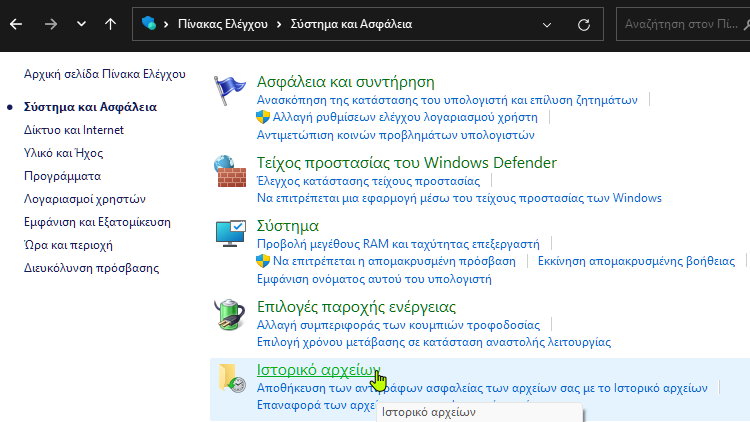Image resolution: width=750 pixels, height=422 pixels.
Task: Focus the Αναζήτηση search field
Action: 681,24
